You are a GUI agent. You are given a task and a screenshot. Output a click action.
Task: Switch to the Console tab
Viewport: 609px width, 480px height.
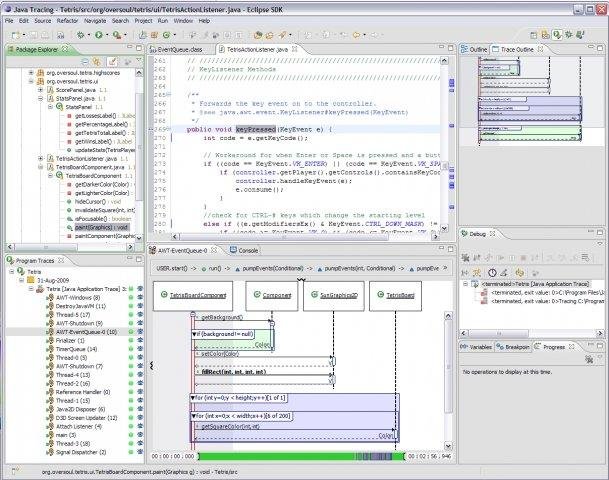(247, 250)
